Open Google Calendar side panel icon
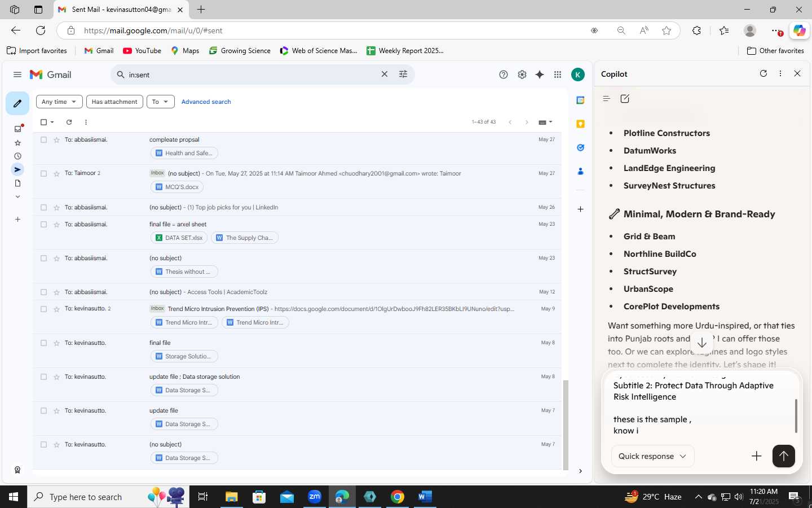This screenshot has width=812, height=508. (x=580, y=100)
